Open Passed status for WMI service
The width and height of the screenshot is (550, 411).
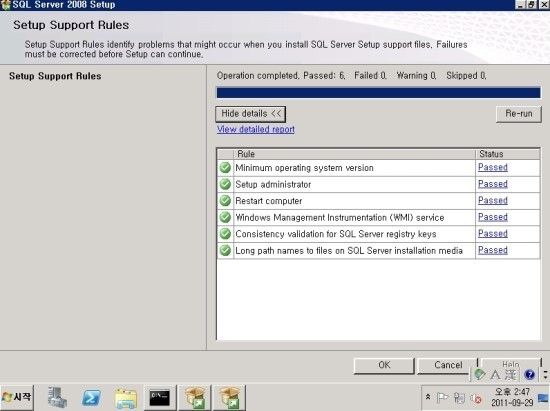492,217
